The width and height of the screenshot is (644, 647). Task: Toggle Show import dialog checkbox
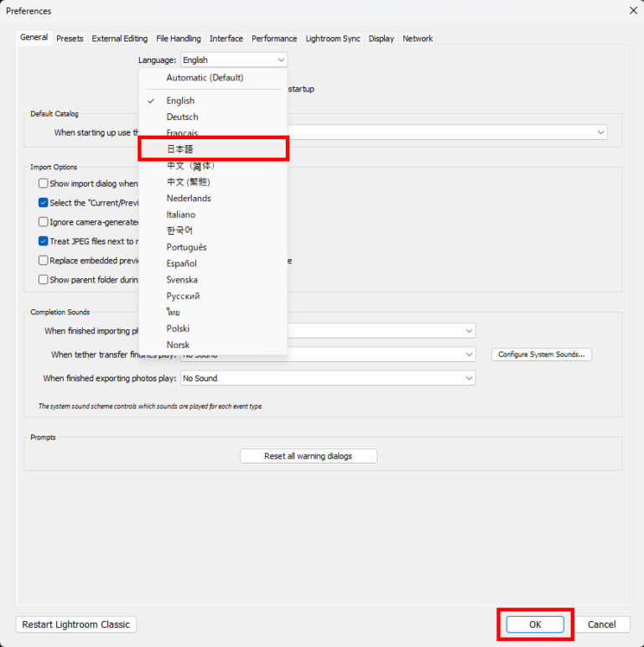(44, 184)
